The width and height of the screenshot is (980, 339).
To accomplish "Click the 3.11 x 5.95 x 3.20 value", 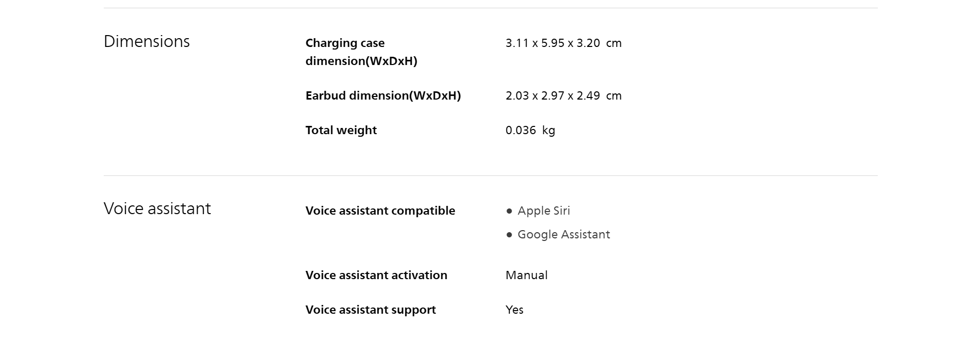I will pos(552,43).
